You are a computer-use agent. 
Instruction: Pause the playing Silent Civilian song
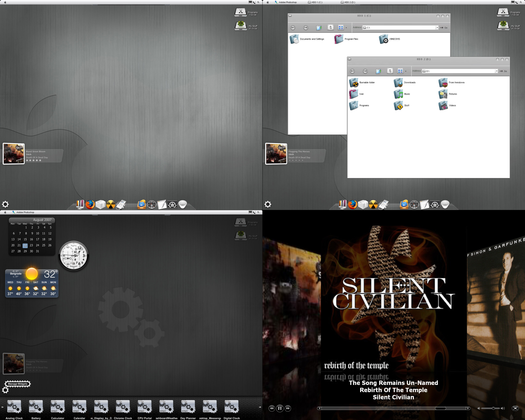pyautogui.click(x=280, y=408)
